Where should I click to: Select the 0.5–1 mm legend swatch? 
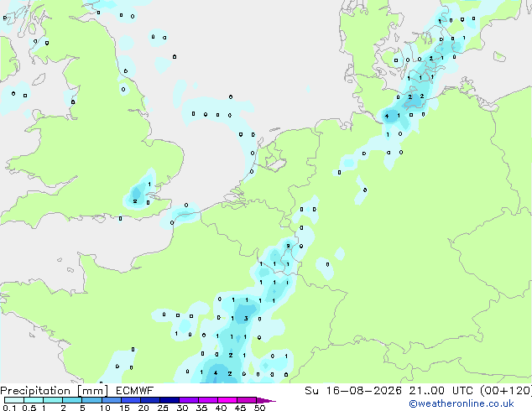tap(34, 400)
